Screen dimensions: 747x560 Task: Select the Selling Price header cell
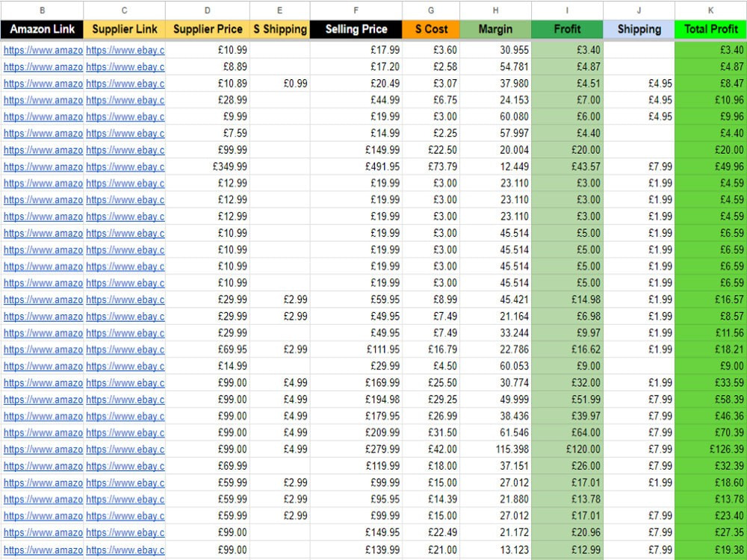tap(356, 29)
